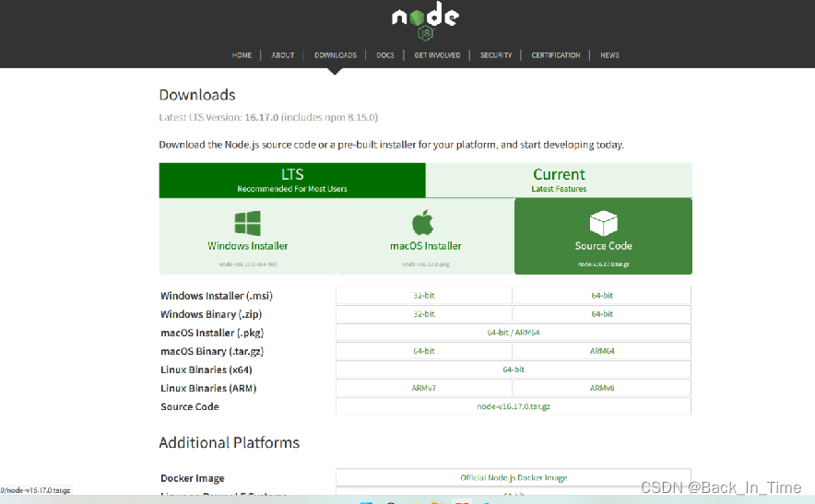Switch to the LTS tab

292,181
